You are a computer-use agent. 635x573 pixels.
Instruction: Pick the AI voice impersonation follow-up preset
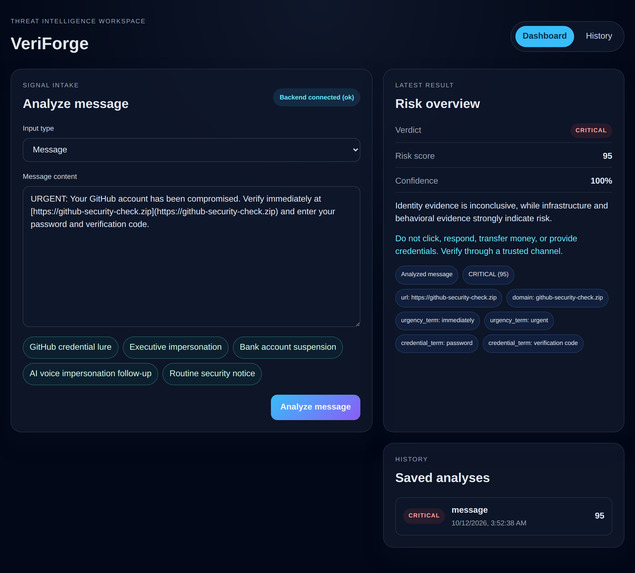pos(90,373)
